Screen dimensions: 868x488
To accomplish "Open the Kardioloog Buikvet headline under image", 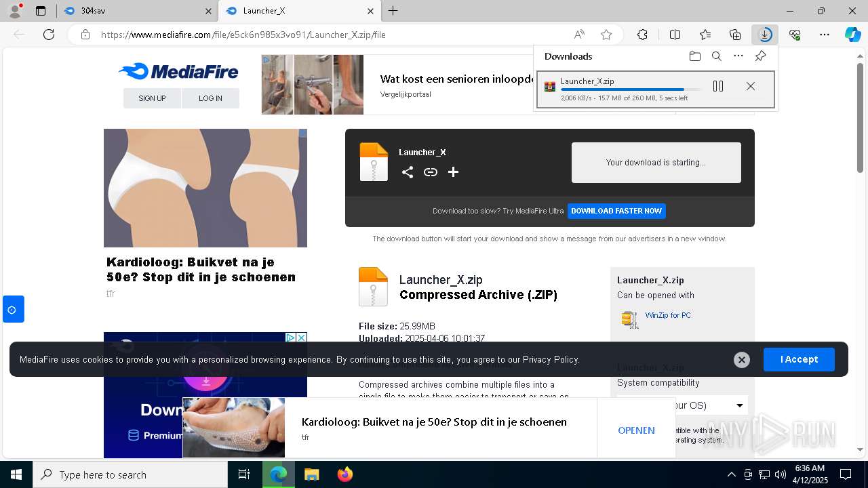I will pos(201,269).
